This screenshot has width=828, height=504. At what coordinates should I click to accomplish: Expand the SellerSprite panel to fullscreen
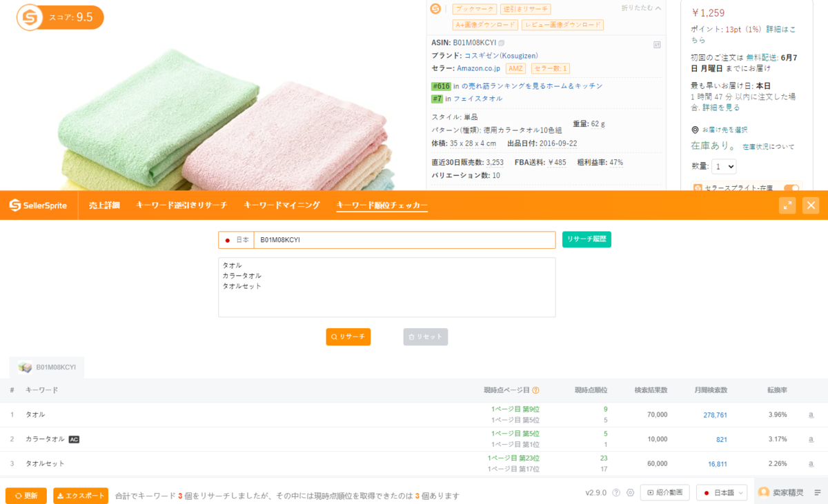click(787, 205)
